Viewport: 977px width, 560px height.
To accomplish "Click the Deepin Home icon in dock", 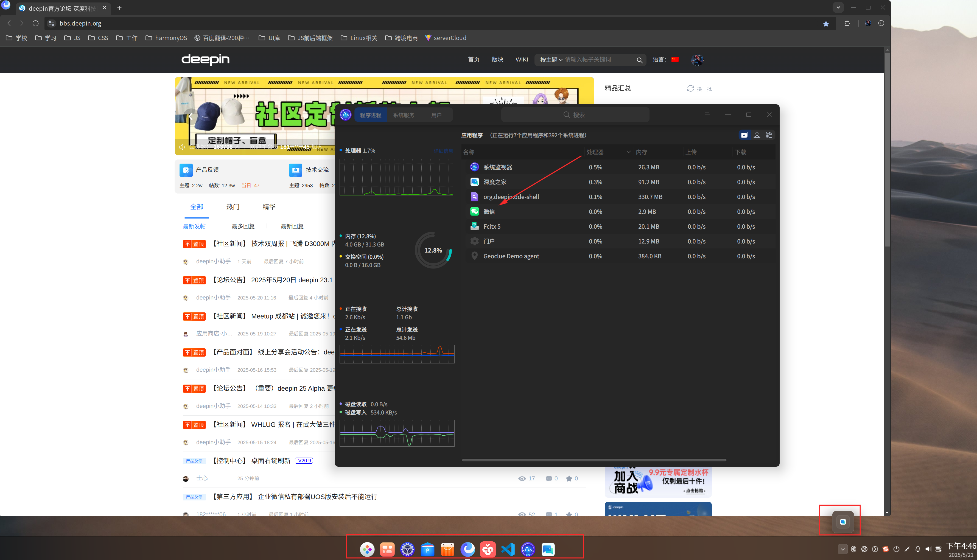I will tap(548, 549).
